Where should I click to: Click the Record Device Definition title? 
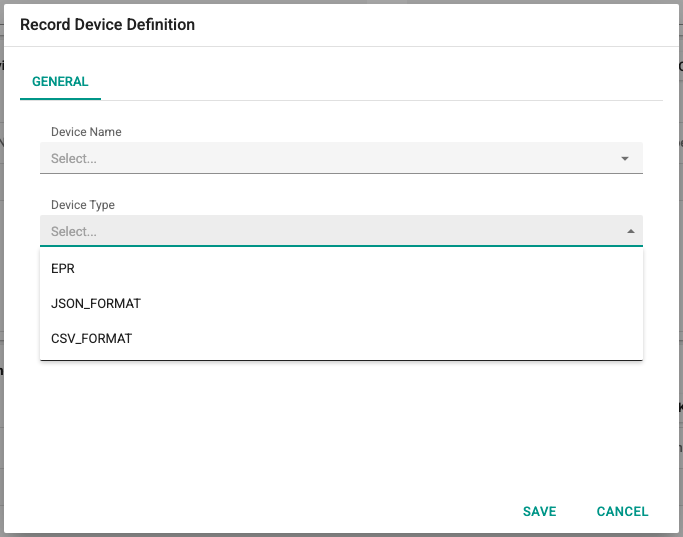pyautogui.click(x=108, y=25)
